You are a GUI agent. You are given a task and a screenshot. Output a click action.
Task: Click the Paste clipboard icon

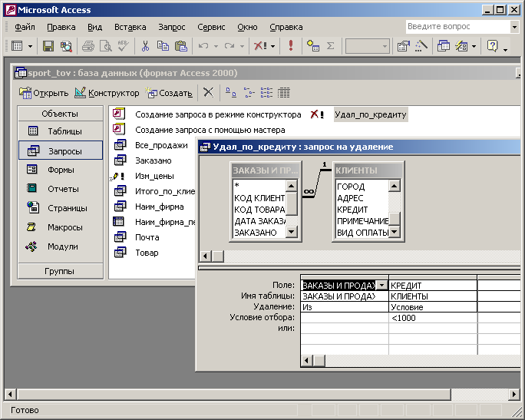(x=181, y=46)
